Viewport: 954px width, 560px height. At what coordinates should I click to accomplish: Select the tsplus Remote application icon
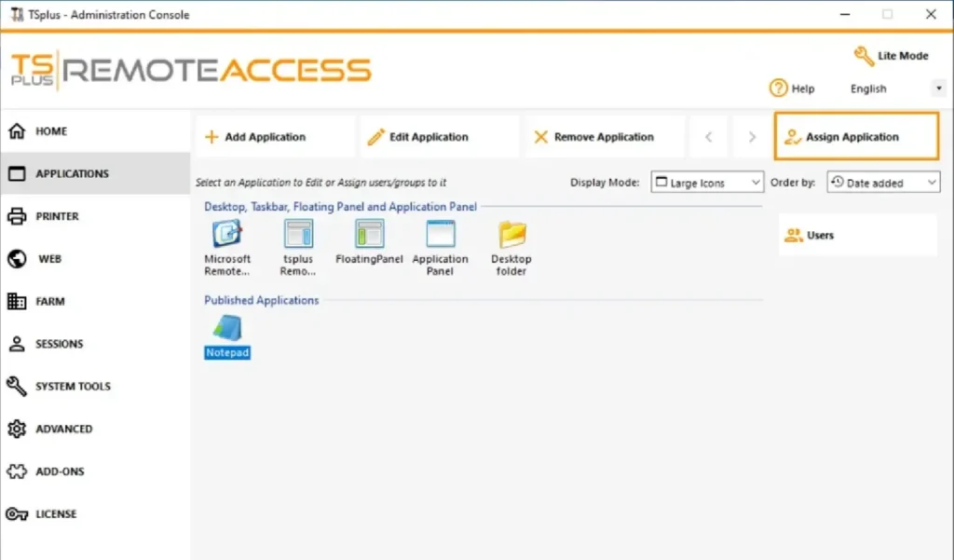click(298, 234)
